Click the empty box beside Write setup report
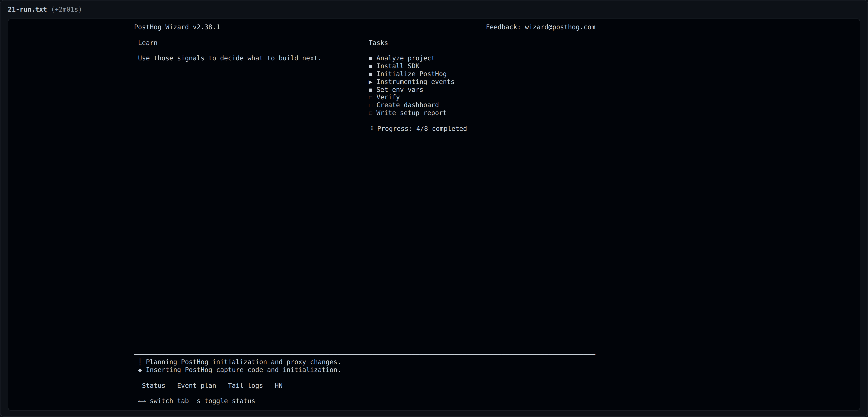Viewport: 868px width, 417px height. 371,113
